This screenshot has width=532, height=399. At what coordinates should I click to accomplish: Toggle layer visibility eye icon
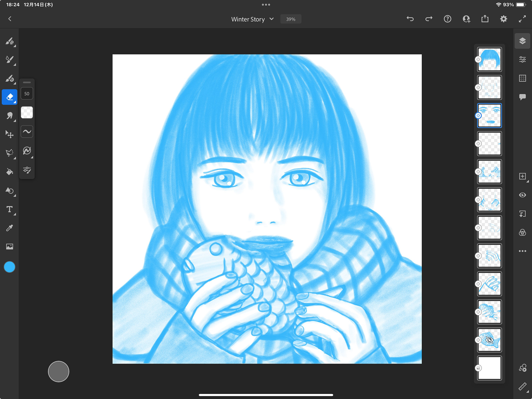click(522, 195)
